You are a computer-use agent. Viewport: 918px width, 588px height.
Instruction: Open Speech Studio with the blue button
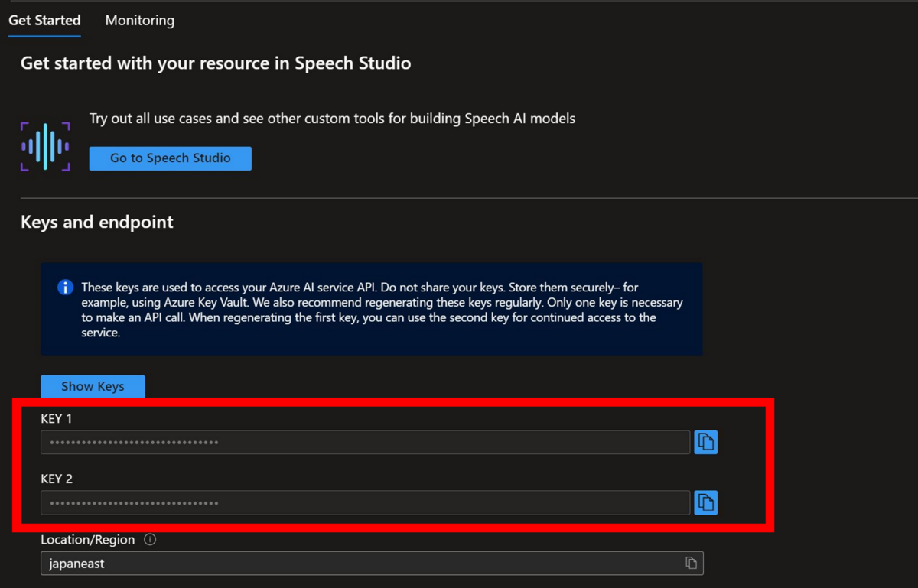[x=171, y=158]
